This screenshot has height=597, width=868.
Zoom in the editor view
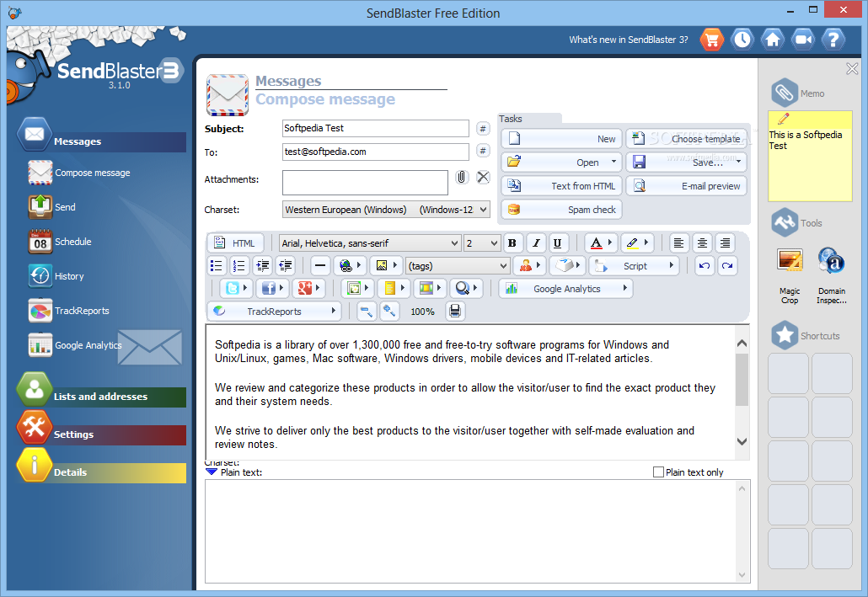click(389, 311)
